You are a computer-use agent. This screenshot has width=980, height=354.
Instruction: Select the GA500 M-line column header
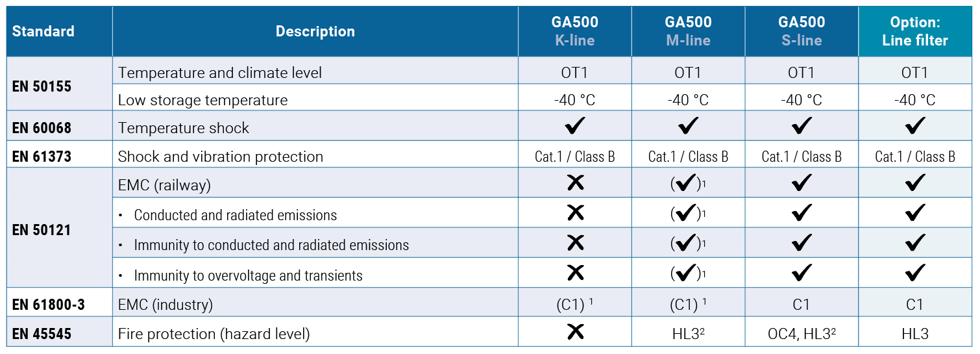click(688, 31)
